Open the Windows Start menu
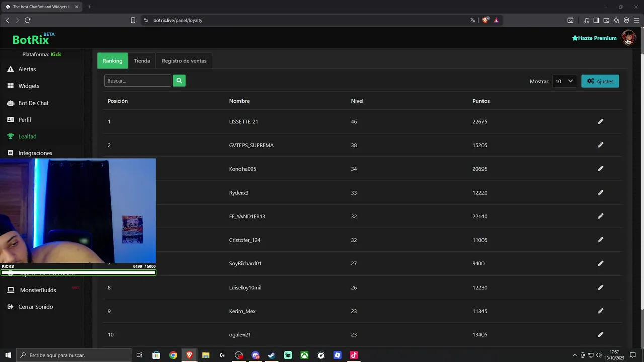 (x=8, y=355)
